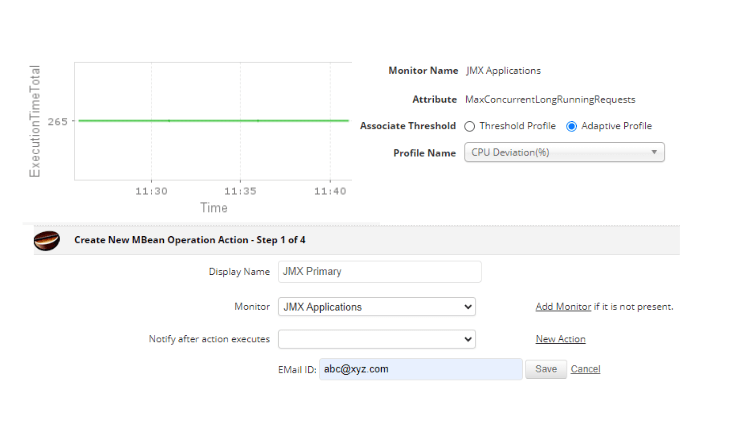Select the Adaptive Profile radio button
Screen dimensions: 730x445
[x=571, y=126]
